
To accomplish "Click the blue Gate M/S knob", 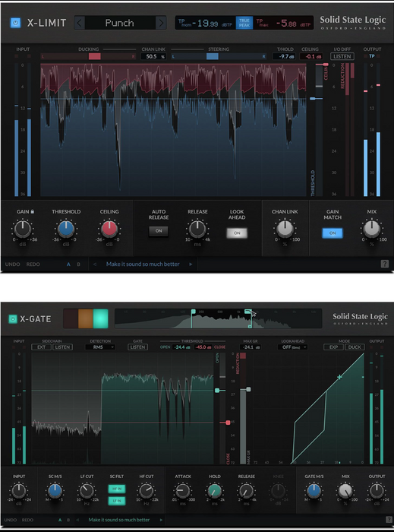I will pyautogui.click(x=314, y=491).
